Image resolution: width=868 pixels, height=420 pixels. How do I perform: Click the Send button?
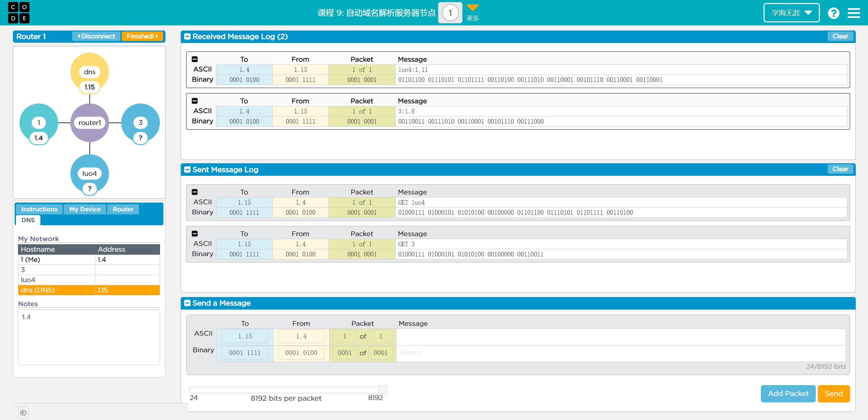click(x=834, y=394)
